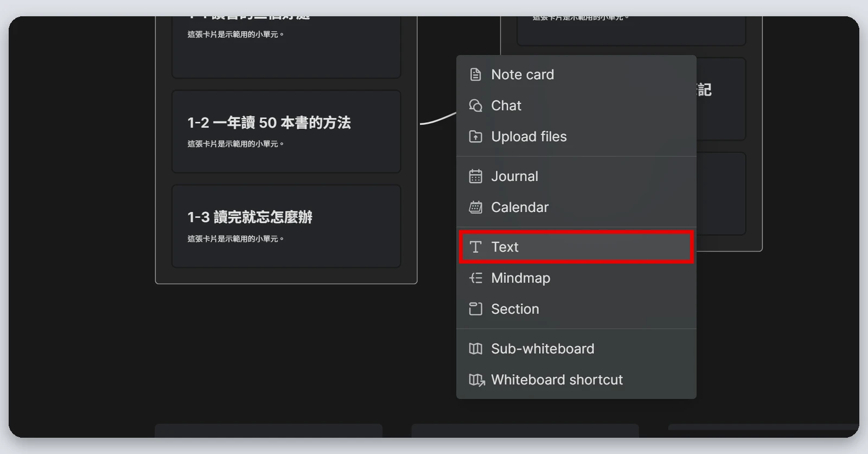Click the Chat bubble icon
Screen dimensions: 868x454
pyautogui.click(x=475, y=105)
